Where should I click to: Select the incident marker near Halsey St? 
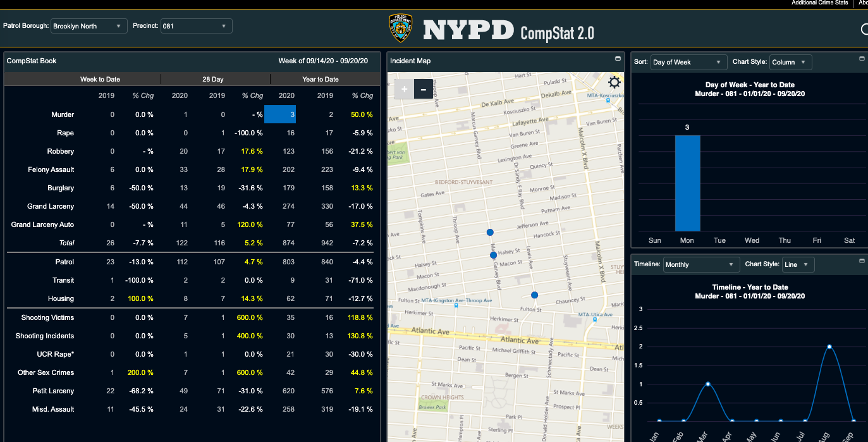(x=493, y=255)
